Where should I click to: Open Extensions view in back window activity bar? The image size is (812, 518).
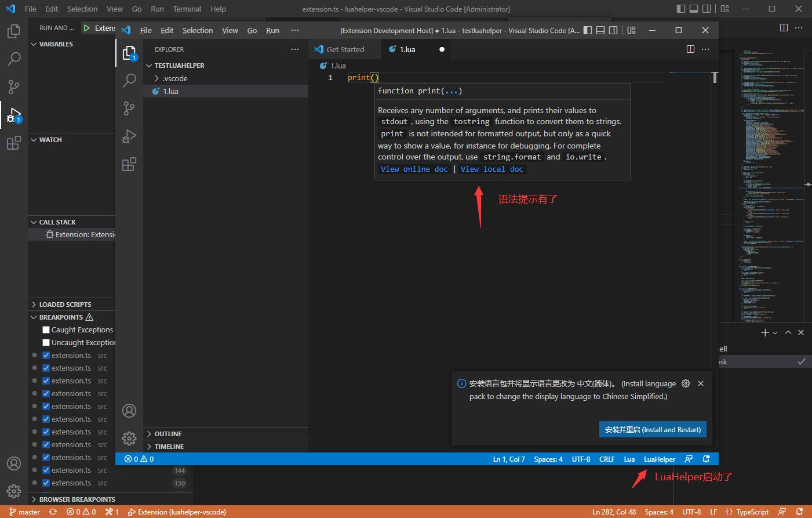[14, 143]
